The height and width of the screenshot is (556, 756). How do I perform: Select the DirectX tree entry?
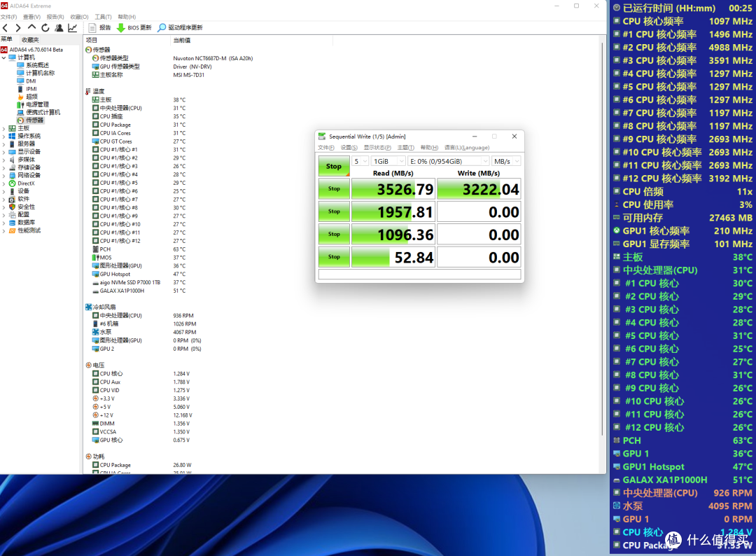pyautogui.click(x=22, y=183)
